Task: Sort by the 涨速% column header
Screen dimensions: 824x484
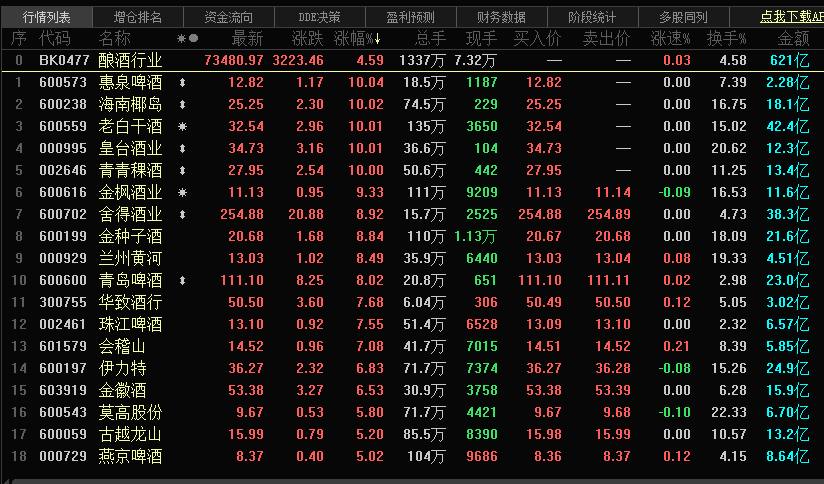Action: [670, 38]
